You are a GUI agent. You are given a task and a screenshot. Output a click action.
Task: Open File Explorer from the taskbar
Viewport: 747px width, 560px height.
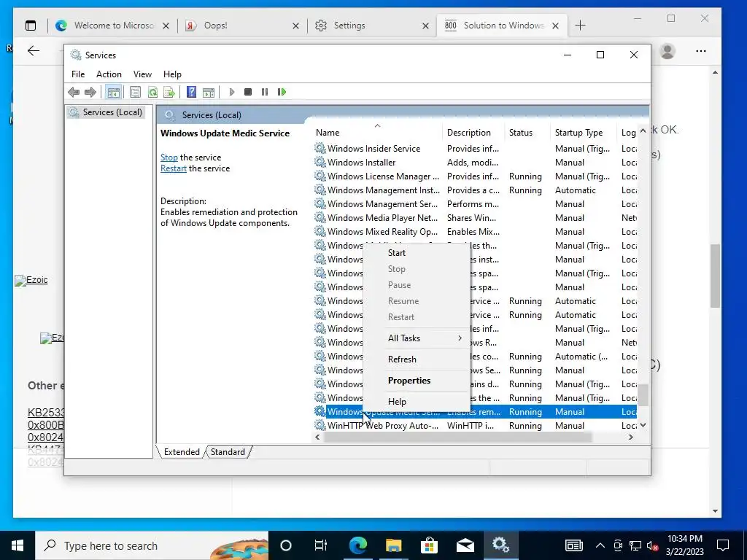[393, 545]
